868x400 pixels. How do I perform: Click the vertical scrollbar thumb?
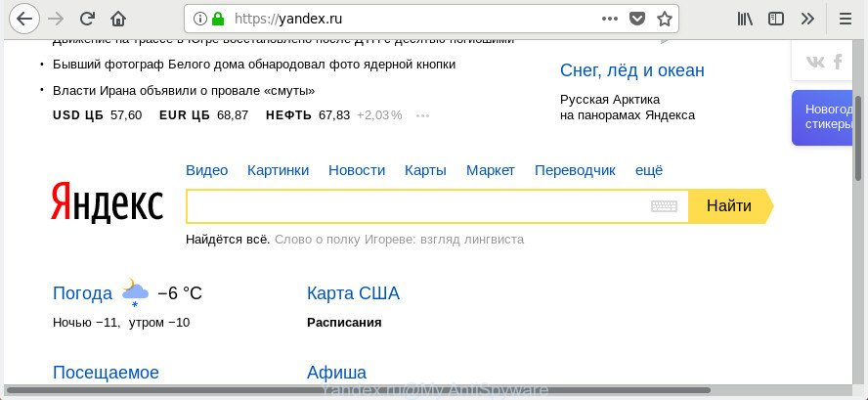point(858,139)
